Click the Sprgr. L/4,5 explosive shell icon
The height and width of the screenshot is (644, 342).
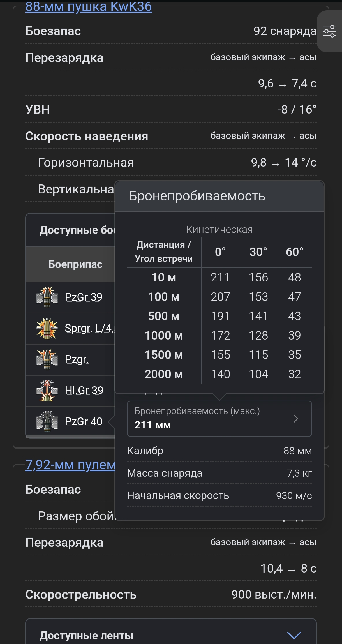pyautogui.click(x=47, y=328)
